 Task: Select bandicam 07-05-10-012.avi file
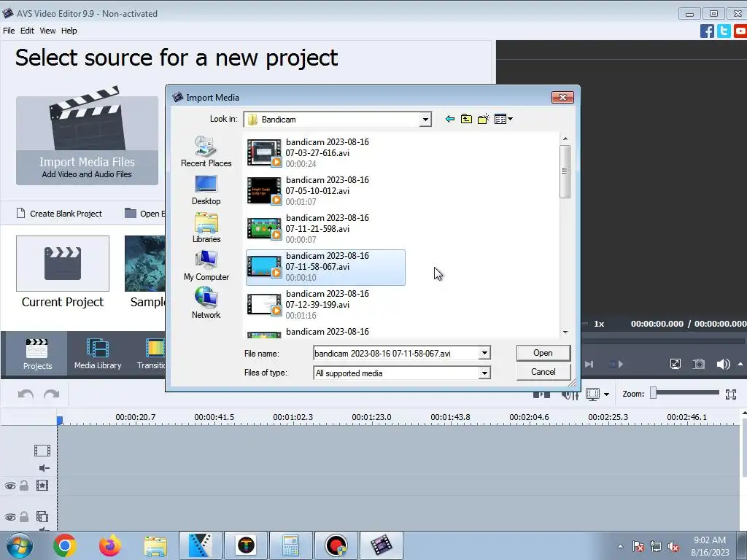(326, 191)
